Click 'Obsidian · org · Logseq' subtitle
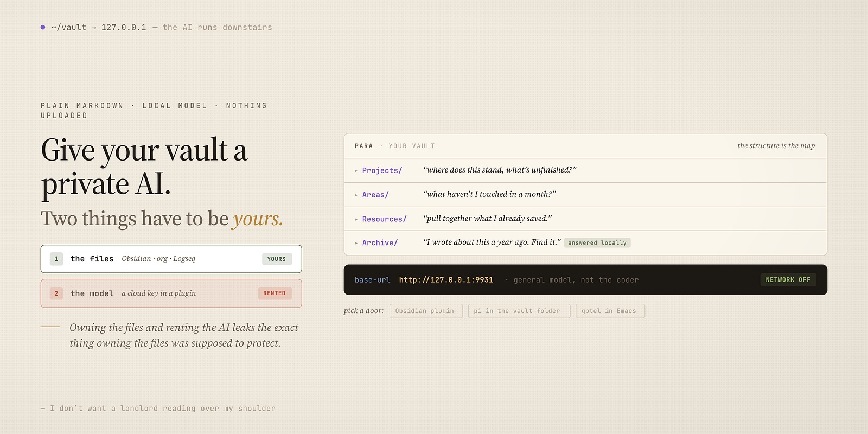 tap(158, 259)
